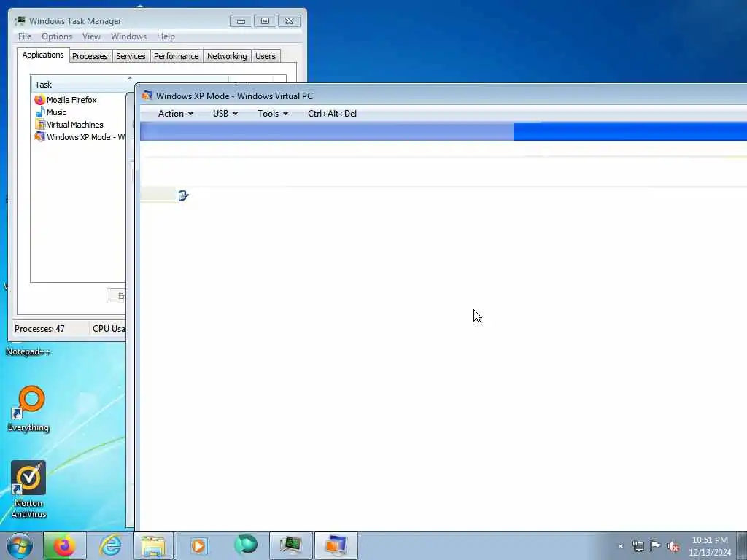This screenshot has width=747, height=560.
Task: Open the clock showing 10:51 PM
Action: coord(709,545)
